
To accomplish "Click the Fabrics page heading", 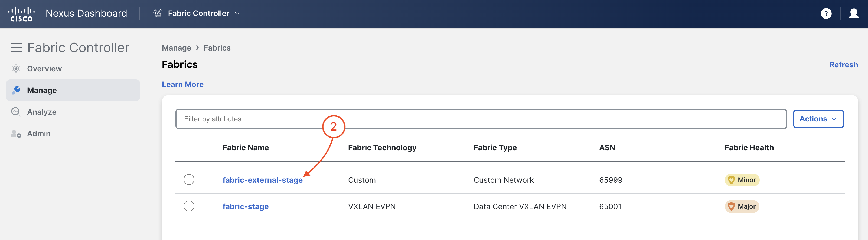I will tap(180, 64).
